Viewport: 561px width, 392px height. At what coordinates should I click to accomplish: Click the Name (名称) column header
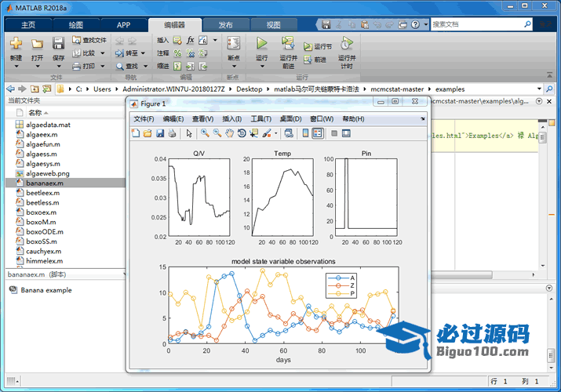pos(35,113)
